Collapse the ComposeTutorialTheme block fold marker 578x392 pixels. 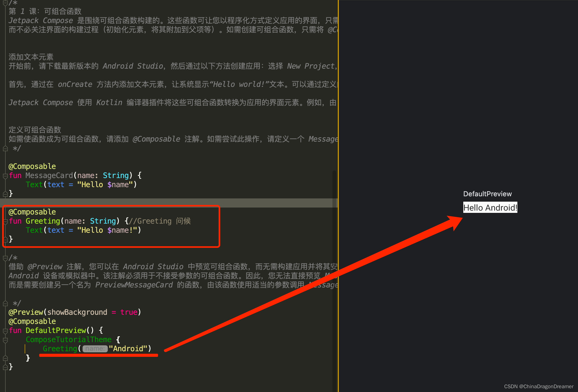(x=5, y=340)
